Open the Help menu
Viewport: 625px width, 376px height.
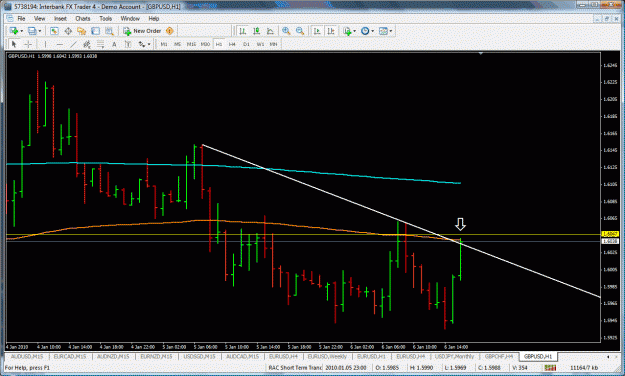[x=154, y=19]
